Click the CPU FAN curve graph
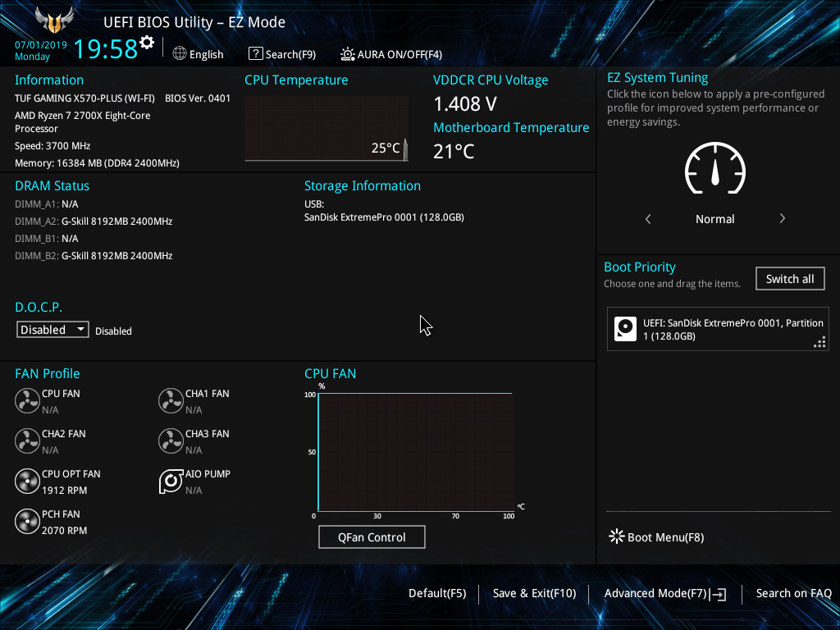Viewport: 840px width, 630px height. tap(416, 452)
